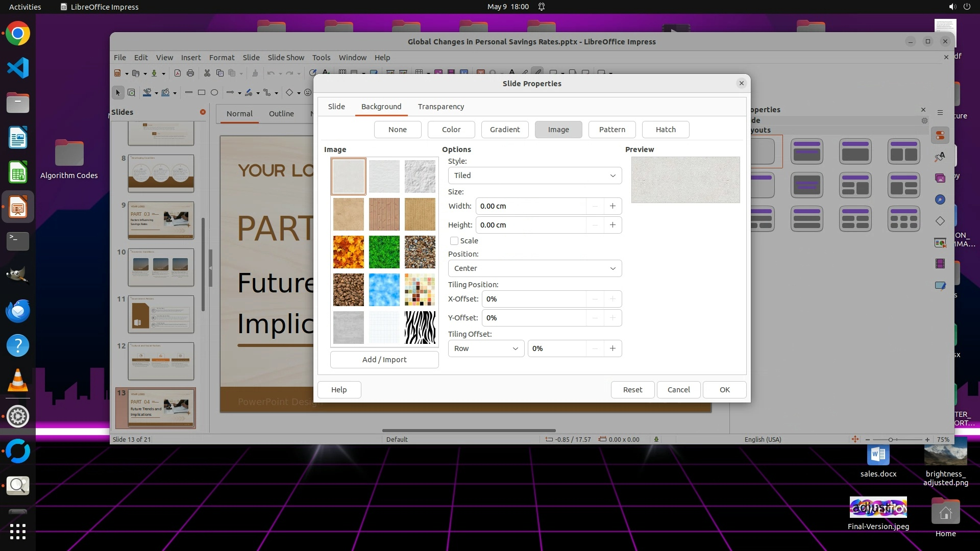The width and height of the screenshot is (980, 551).
Task: Click the Print toolbar icon
Action: click(190, 73)
